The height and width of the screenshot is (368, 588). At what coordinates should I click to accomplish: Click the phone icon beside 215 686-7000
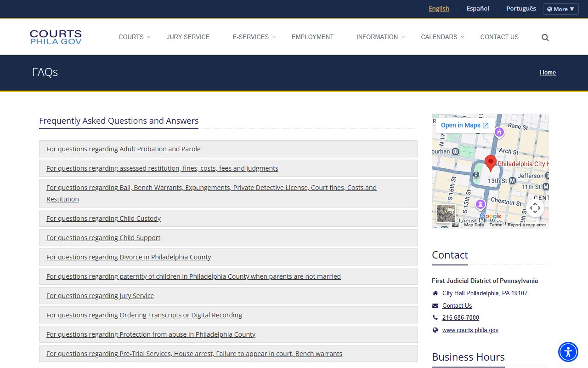coord(435,318)
